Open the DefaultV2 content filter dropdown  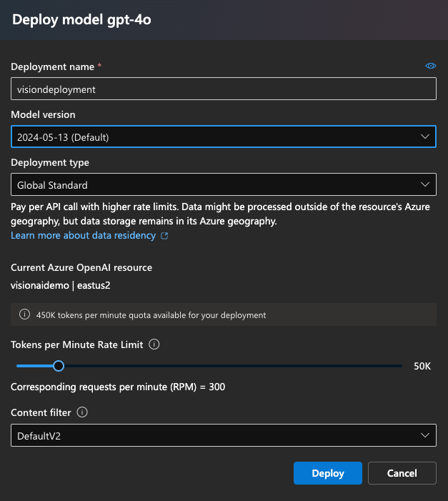(214, 435)
